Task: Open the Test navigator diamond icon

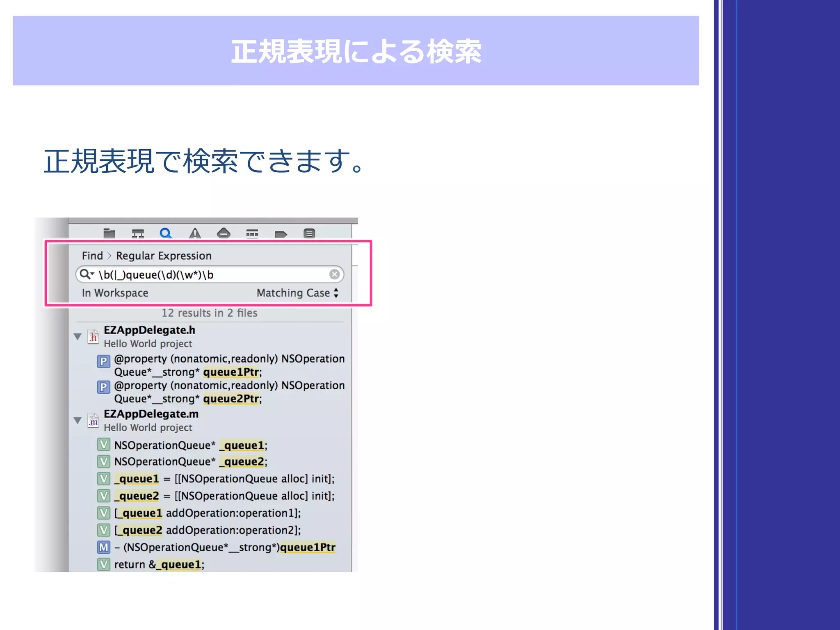Action: coord(224,234)
